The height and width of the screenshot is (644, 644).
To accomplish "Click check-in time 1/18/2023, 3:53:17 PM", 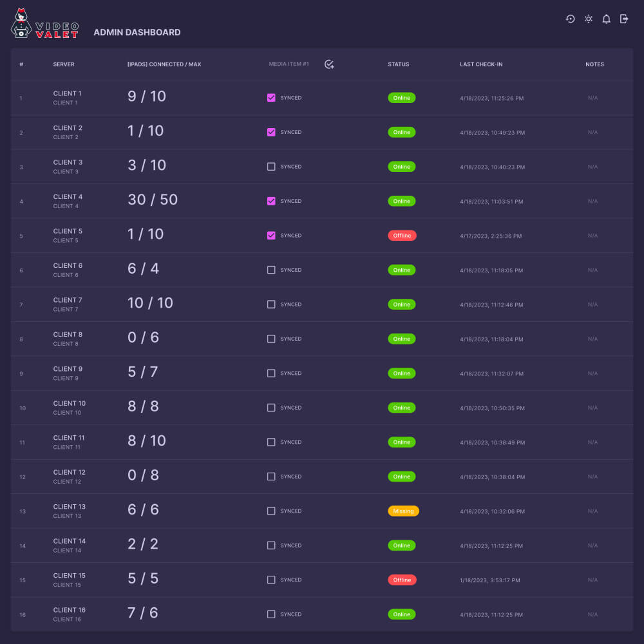I will [x=490, y=580].
